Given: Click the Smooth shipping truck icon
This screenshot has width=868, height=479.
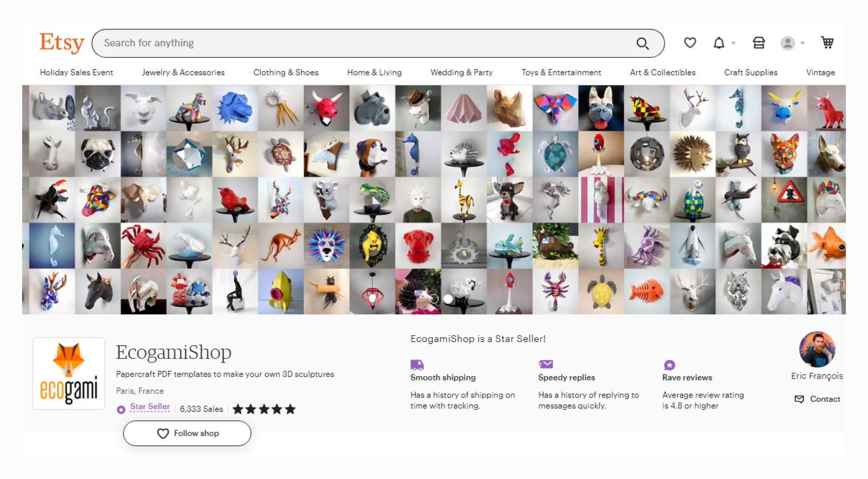Looking at the screenshot, I should 417,365.
